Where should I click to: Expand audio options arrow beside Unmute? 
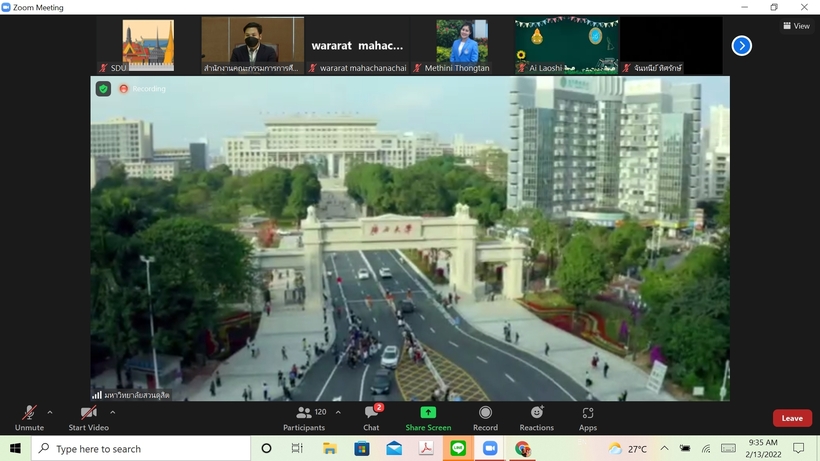coord(50,412)
